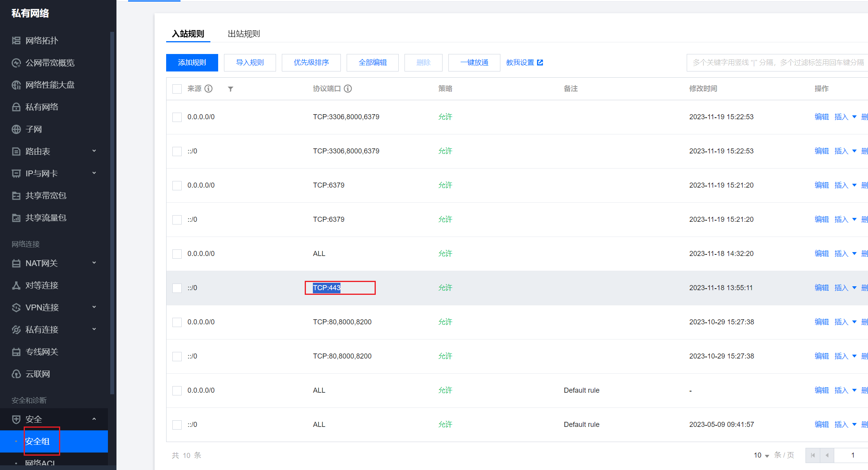Switch to the 出站规则 tab
This screenshot has height=470, width=868.
(244, 34)
